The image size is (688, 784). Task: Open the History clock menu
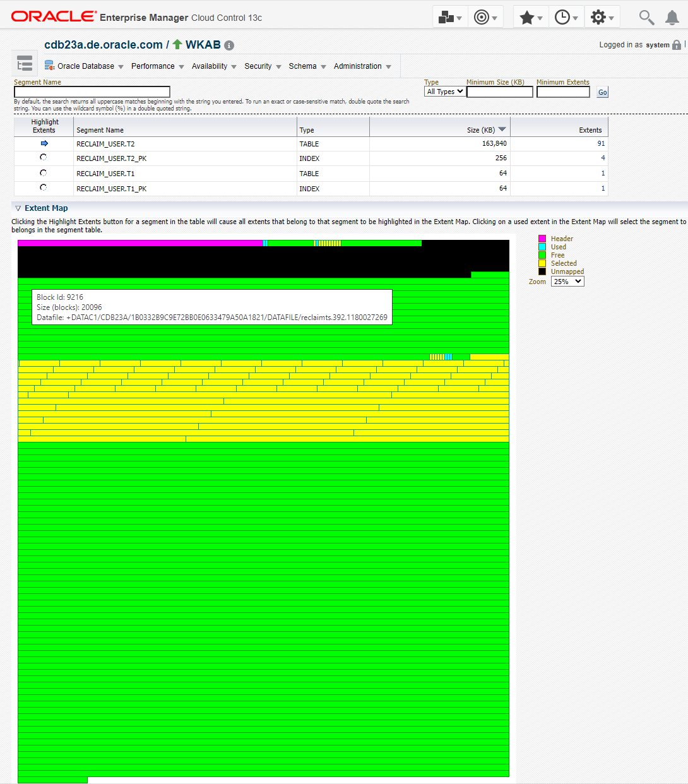tap(566, 17)
